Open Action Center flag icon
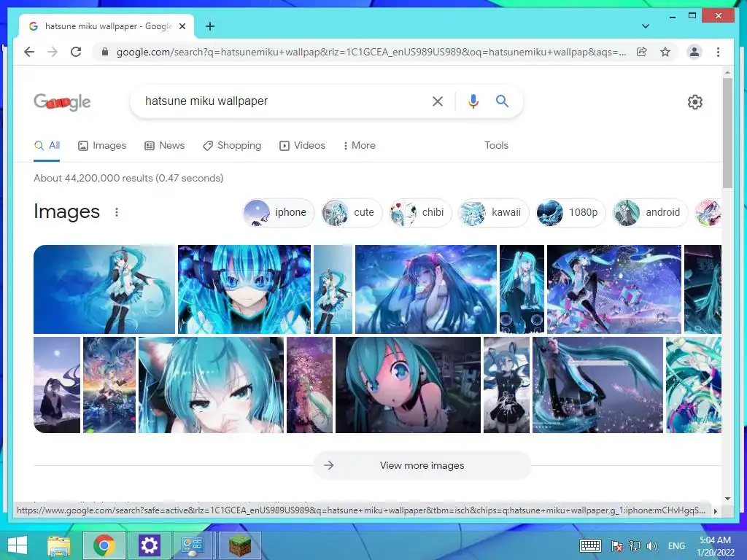The image size is (747, 560). pos(617,546)
